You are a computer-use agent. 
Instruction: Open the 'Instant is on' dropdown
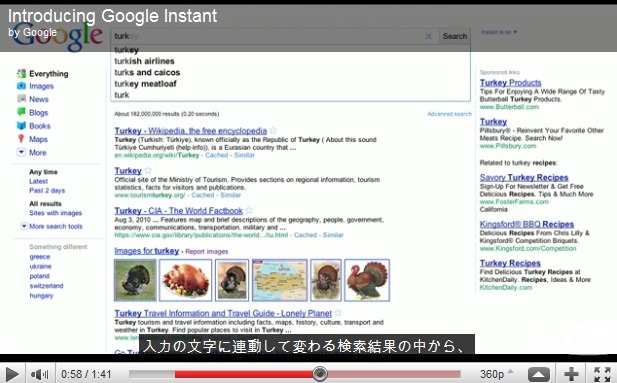point(499,32)
